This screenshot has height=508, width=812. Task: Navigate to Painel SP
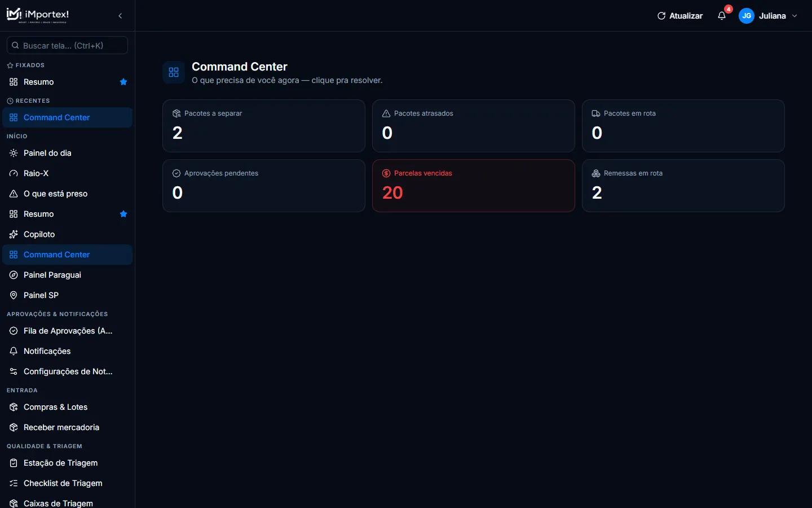tap(67, 295)
